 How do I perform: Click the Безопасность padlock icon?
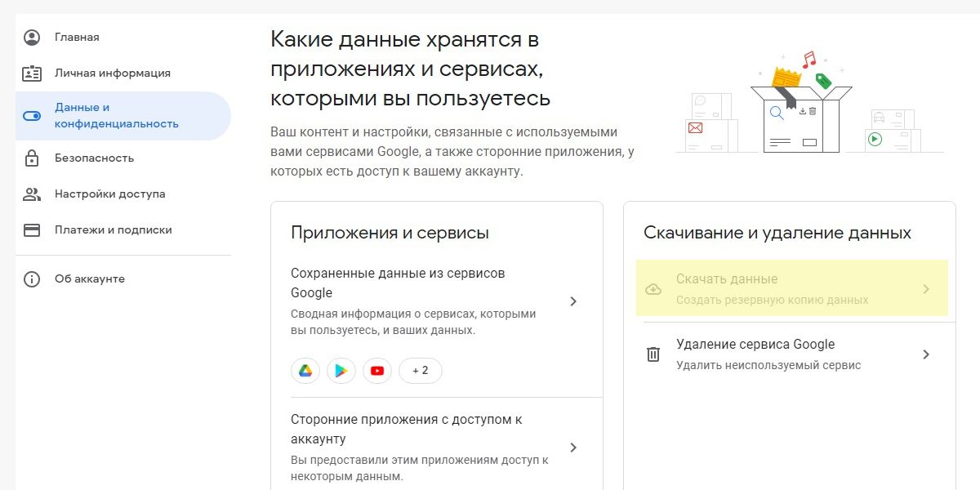pyautogui.click(x=32, y=158)
